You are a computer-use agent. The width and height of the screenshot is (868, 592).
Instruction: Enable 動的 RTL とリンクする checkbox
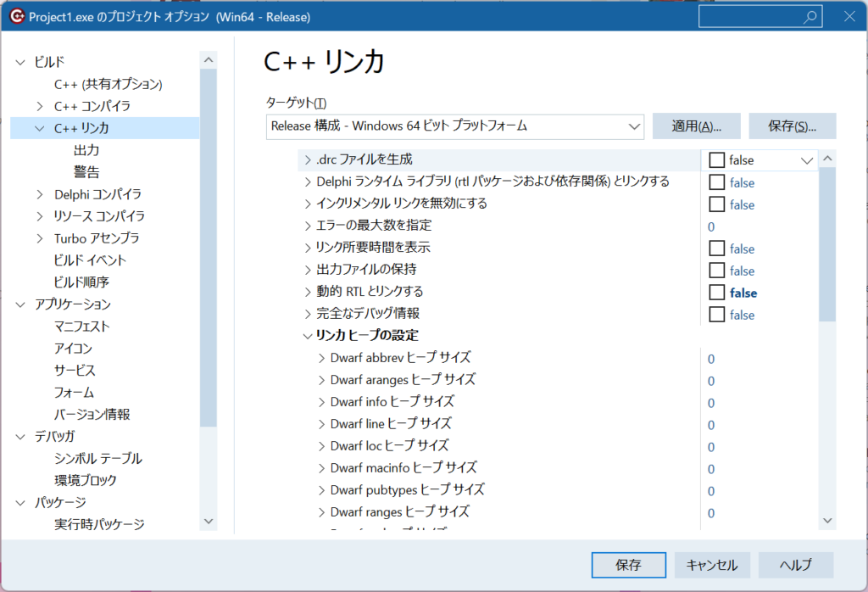[x=717, y=293]
